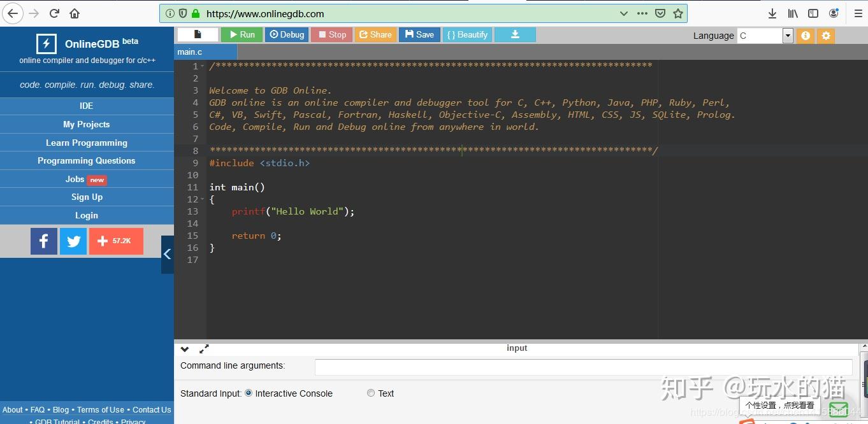Run the program

click(242, 35)
